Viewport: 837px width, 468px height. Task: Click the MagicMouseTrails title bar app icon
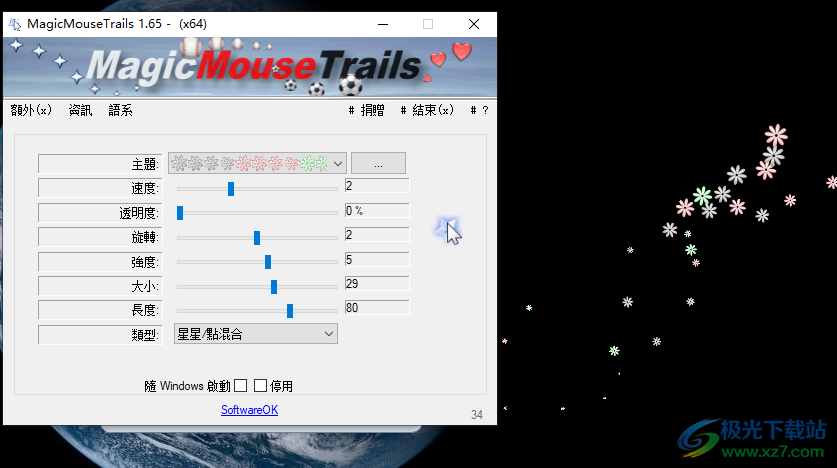click(x=14, y=24)
